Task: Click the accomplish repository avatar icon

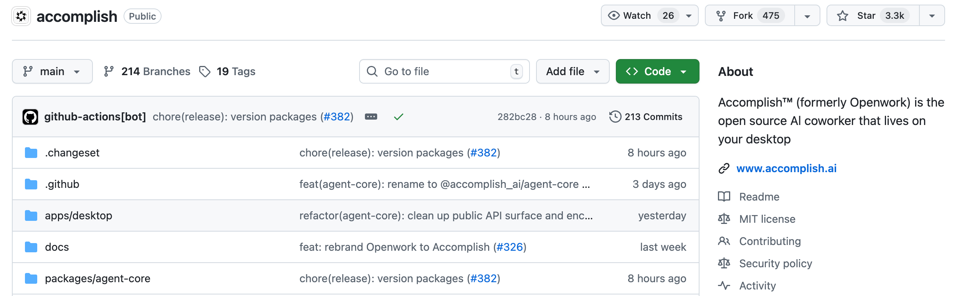Action: (21, 16)
